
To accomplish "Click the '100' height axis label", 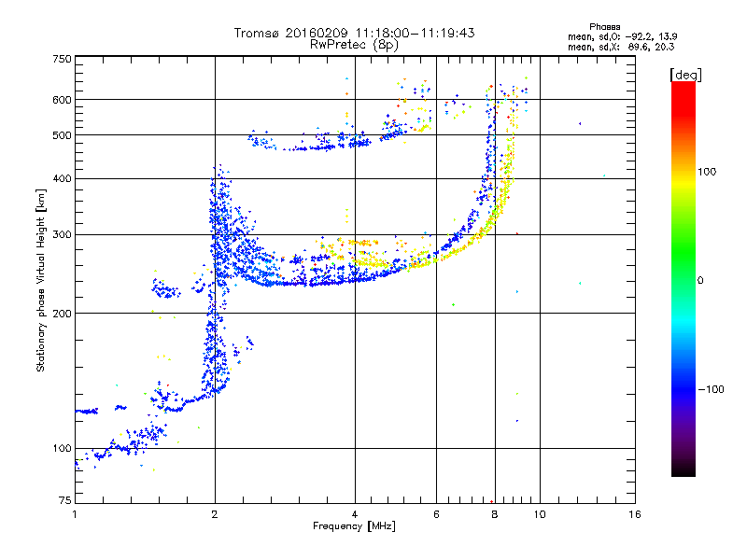I will tap(62, 449).
